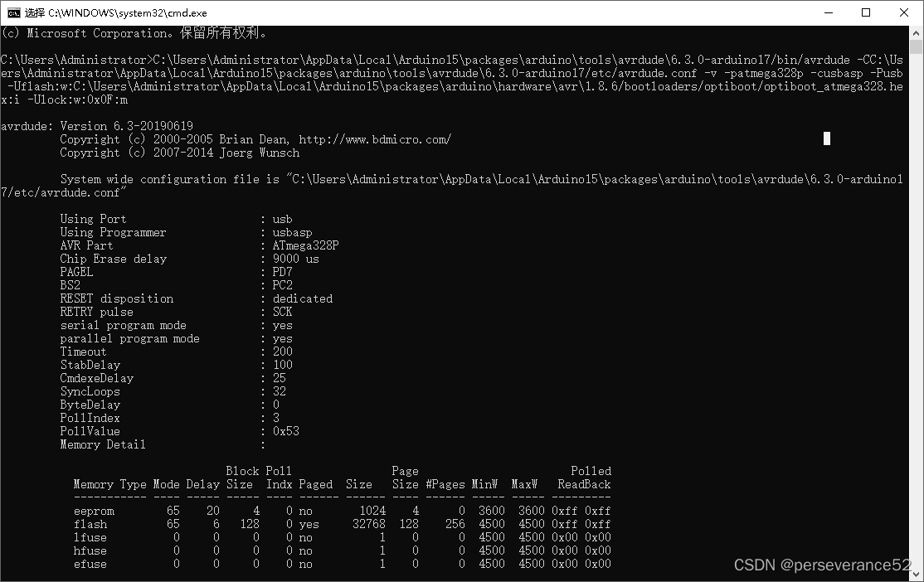Viewport: 924px width, 582px height.
Task: Click the 'ReadBack' column header
Action: pyautogui.click(x=584, y=484)
